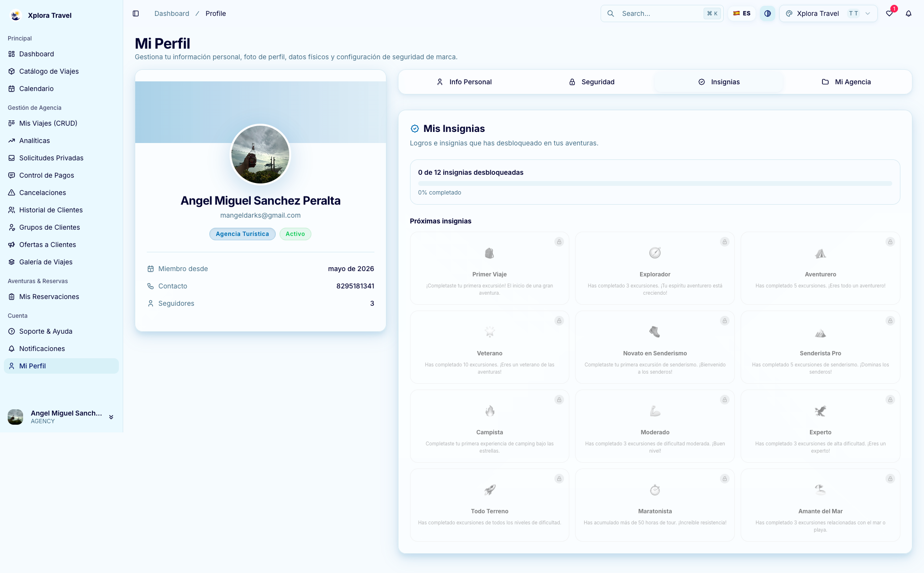Switch to the Seguridad tab
Screen dimensions: 924x573
tap(591, 82)
